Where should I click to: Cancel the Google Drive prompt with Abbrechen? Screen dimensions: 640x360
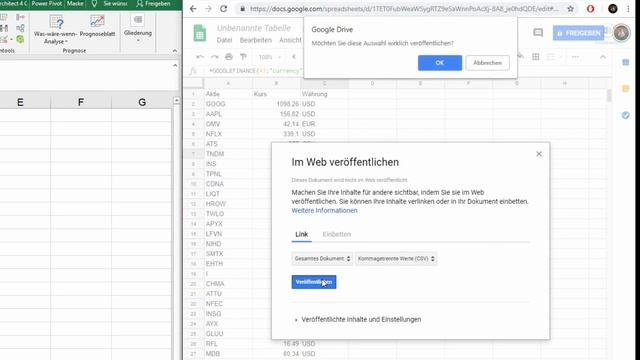(487, 63)
